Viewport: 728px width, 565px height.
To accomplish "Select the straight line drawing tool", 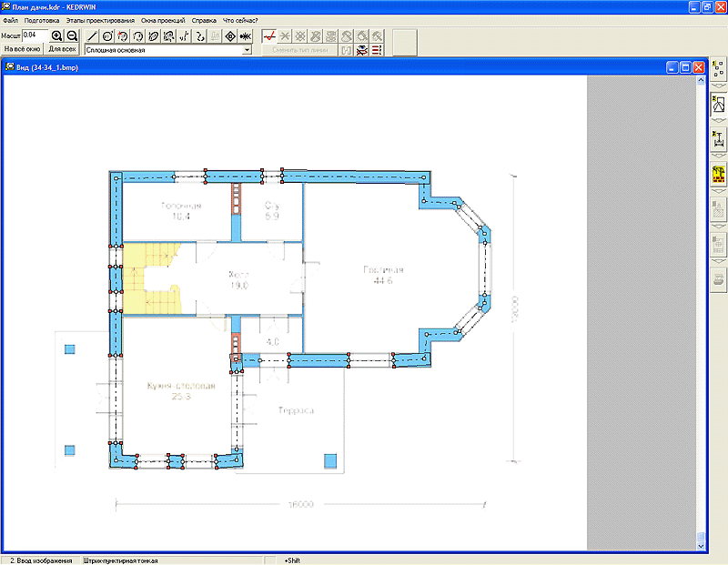I will coord(93,36).
